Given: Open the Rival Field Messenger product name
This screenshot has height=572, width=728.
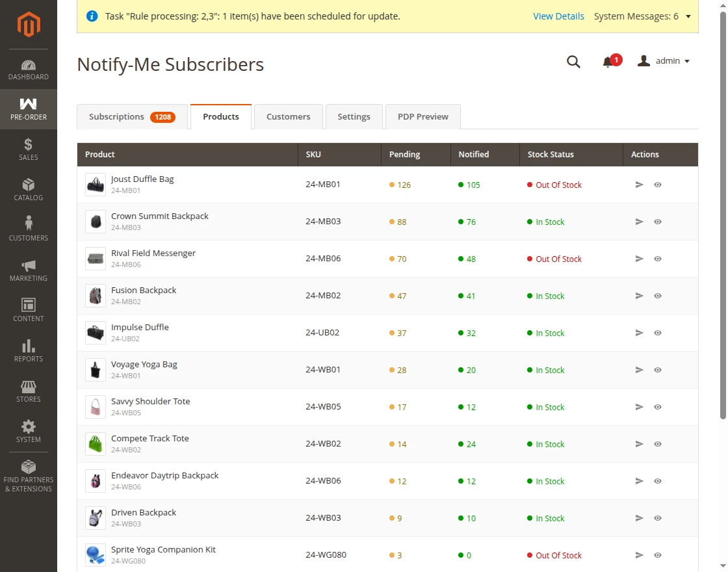Looking at the screenshot, I should pos(153,253).
